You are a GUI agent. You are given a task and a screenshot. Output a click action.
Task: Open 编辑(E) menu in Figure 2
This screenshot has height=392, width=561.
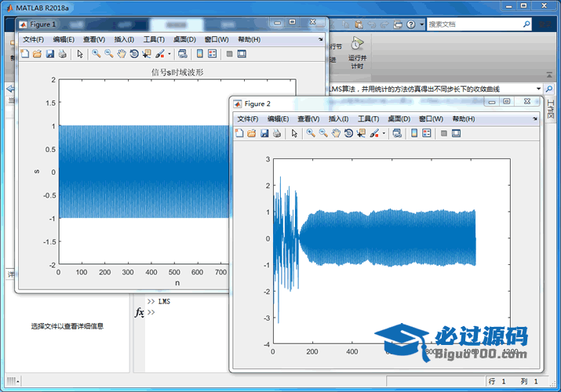coord(278,118)
